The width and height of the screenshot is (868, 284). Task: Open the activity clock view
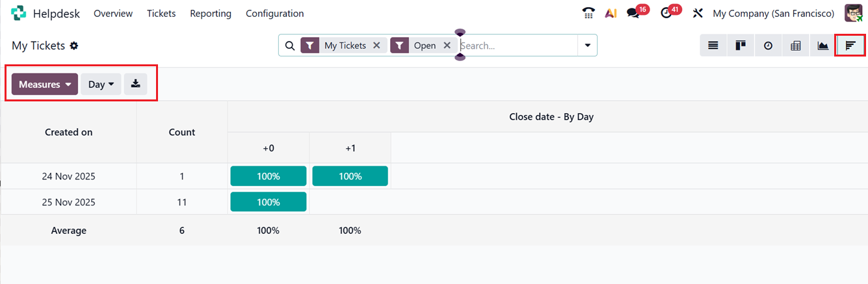coord(768,45)
